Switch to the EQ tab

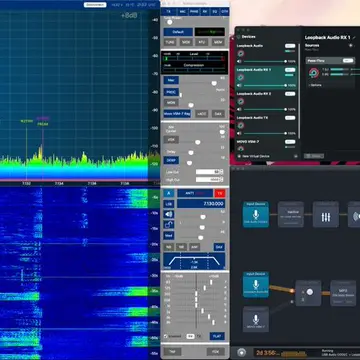(x=215, y=11)
